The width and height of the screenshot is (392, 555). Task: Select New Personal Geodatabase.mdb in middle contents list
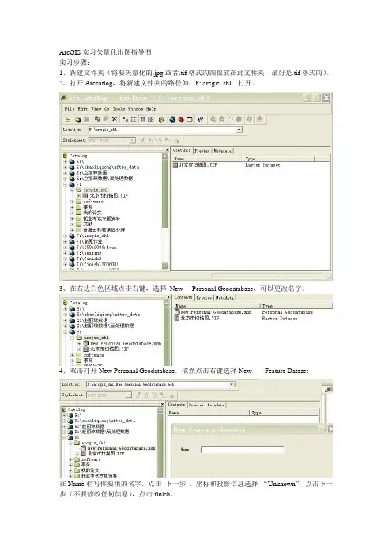point(213,312)
